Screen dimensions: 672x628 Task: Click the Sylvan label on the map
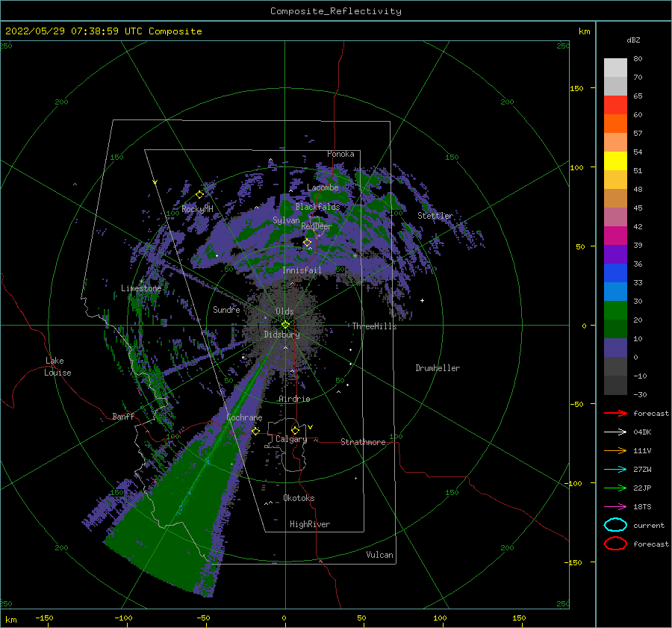pyautogui.click(x=286, y=221)
